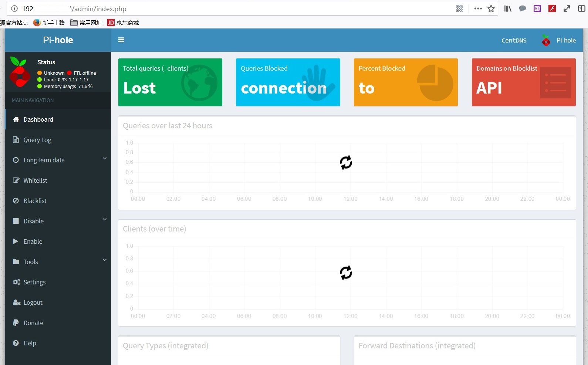Click the Donate link
The width and height of the screenshot is (588, 365).
click(x=58, y=323)
